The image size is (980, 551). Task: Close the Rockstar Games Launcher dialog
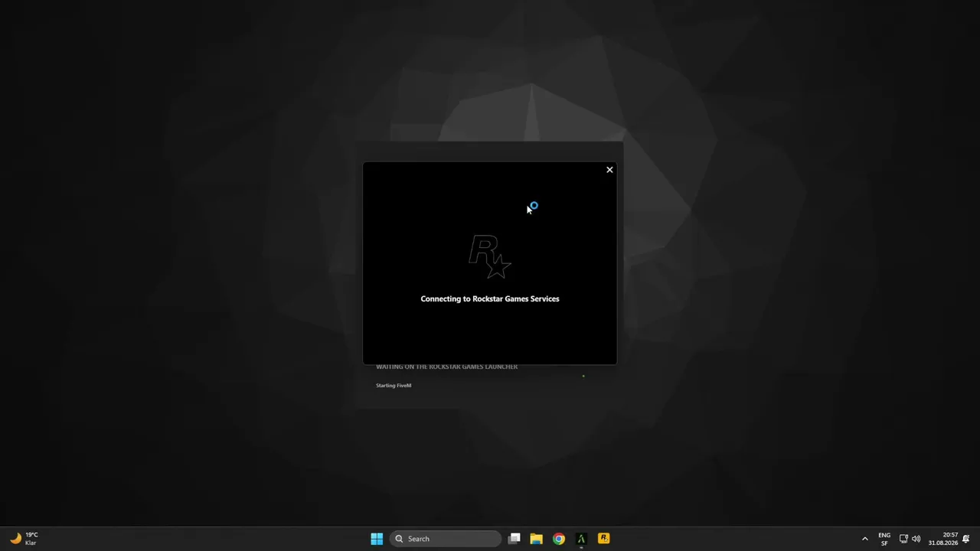[609, 170]
